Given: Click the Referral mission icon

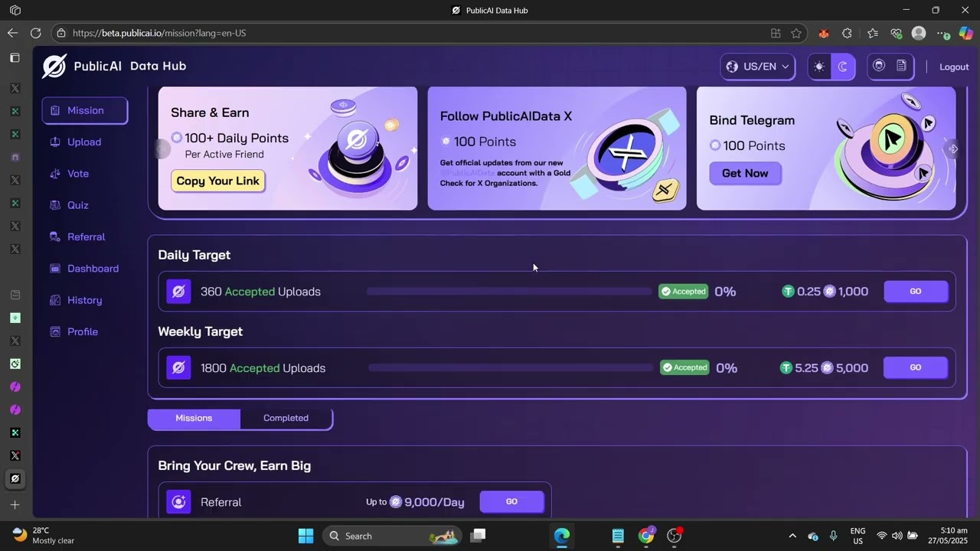Looking at the screenshot, I should tap(178, 502).
